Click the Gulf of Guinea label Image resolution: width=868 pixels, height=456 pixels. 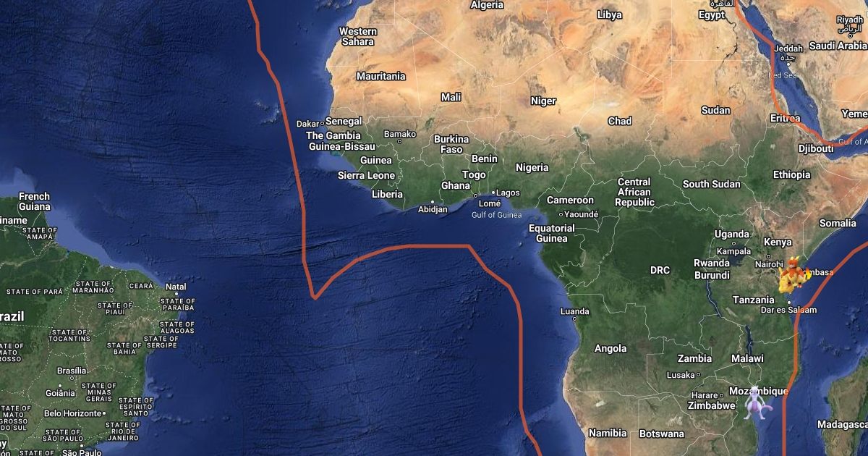point(496,215)
